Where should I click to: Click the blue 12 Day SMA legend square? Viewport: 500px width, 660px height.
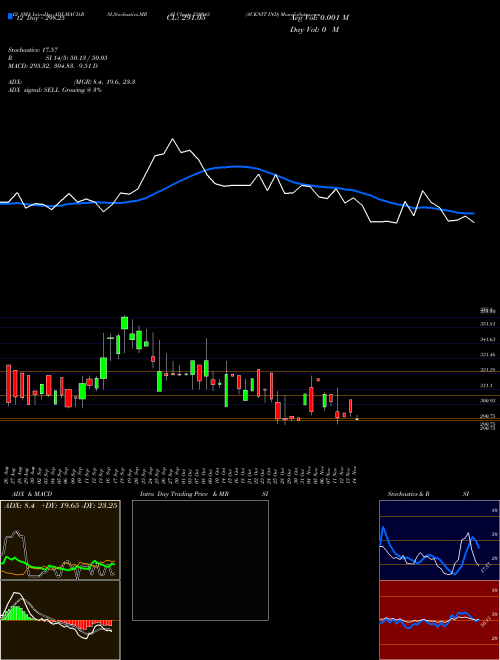coord(10,17)
